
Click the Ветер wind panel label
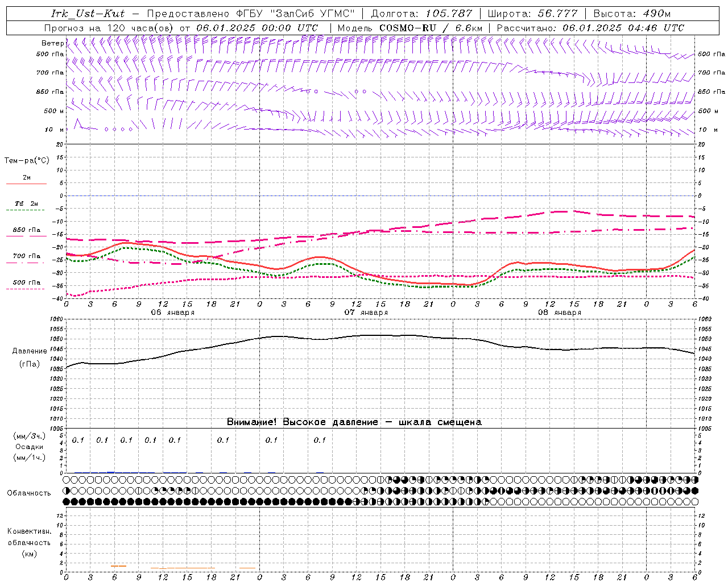[52, 43]
